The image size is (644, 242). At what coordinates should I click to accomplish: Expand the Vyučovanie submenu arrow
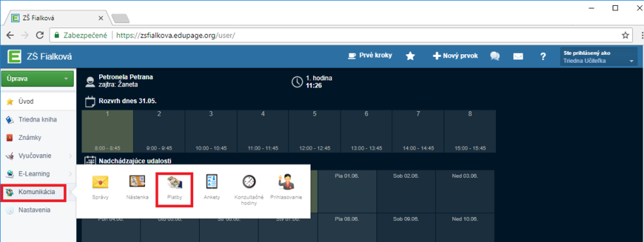point(70,156)
